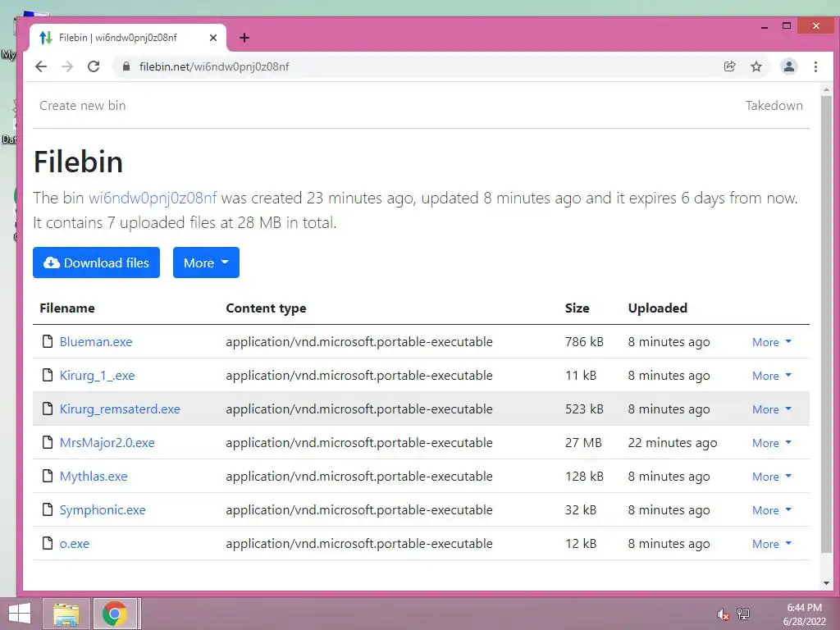This screenshot has width=840, height=630.
Task: Open the Symphonic.exe file link
Action: pos(103,510)
